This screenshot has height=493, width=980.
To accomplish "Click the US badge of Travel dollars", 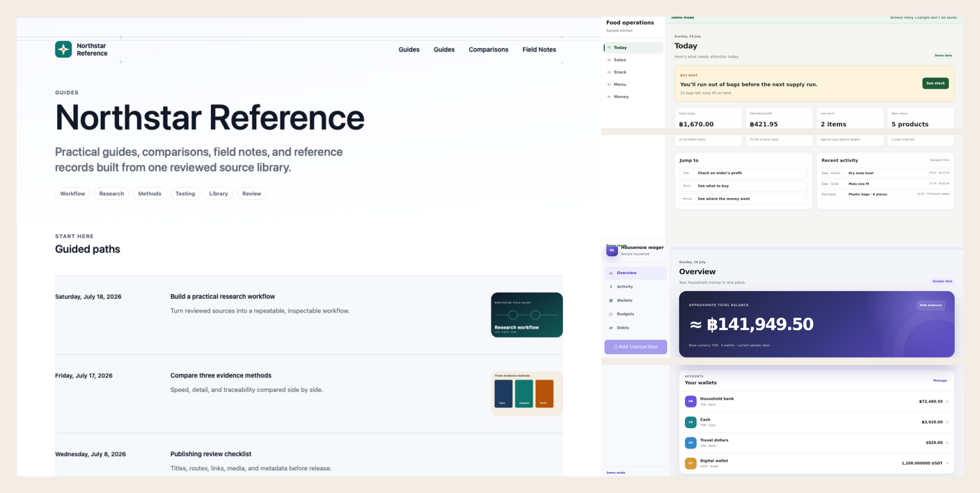I will [x=690, y=443].
